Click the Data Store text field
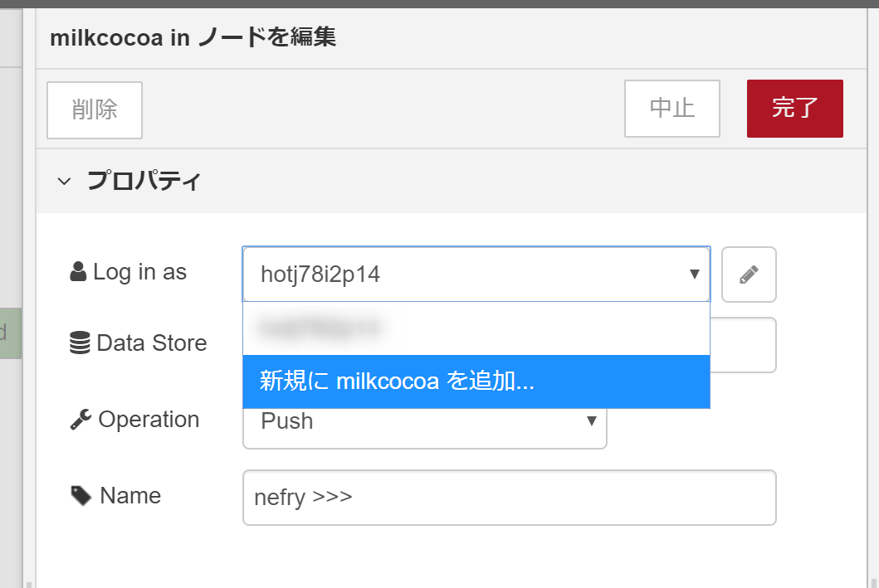Viewport: 879px width, 588px height. [x=742, y=344]
